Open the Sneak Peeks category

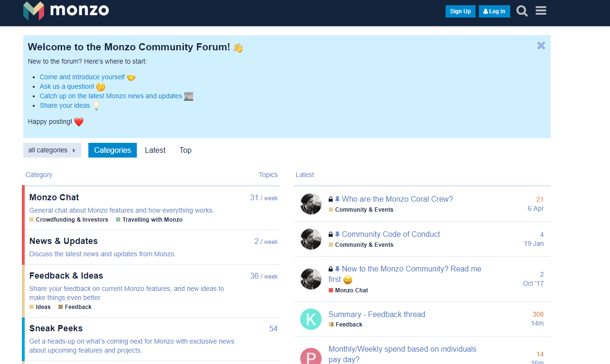56,328
